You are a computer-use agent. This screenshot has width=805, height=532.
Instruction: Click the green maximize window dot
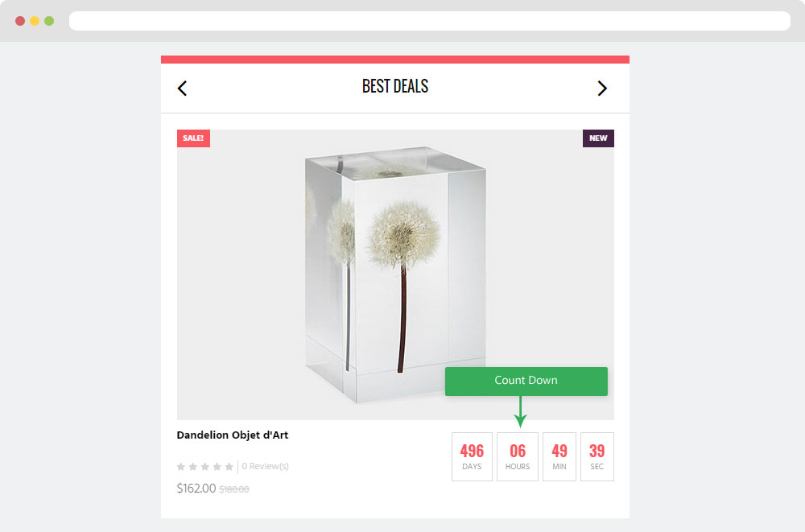pos(49,21)
